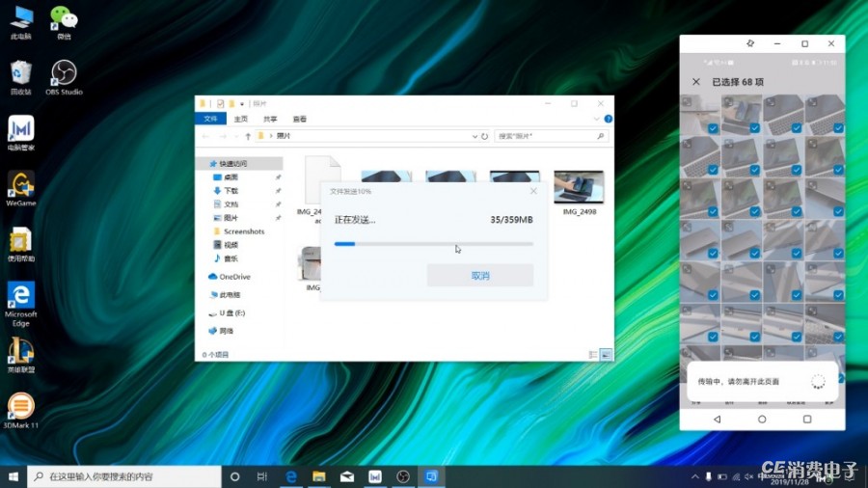Click the Windows taskbar search field

tap(124, 476)
